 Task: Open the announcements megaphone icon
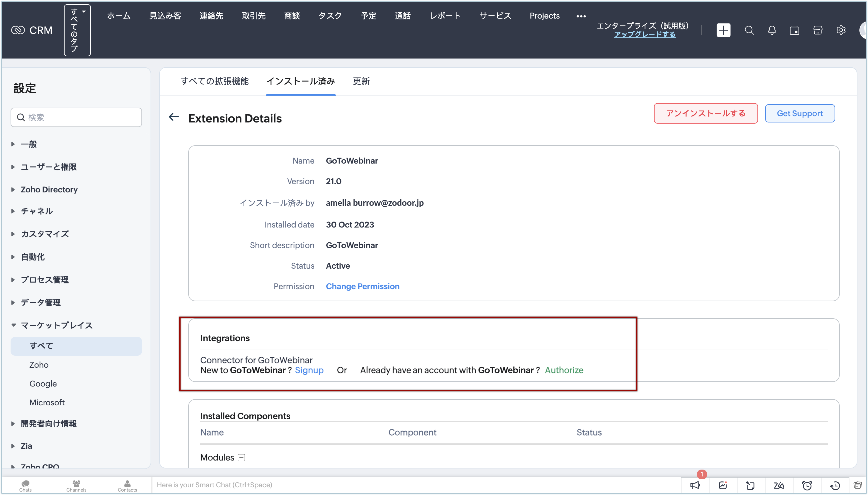click(695, 485)
